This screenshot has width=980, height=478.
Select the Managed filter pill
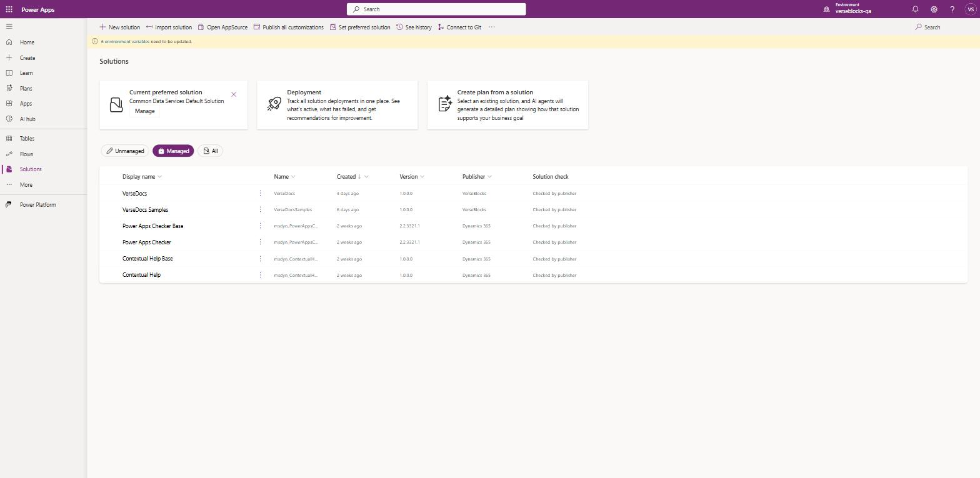tap(173, 151)
